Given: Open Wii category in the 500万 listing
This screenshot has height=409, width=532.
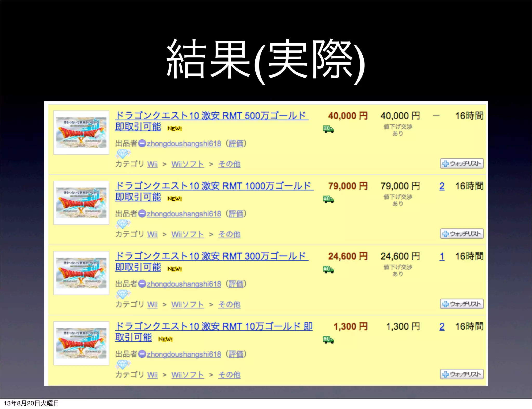Looking at the screenshot, I should 152,164.
